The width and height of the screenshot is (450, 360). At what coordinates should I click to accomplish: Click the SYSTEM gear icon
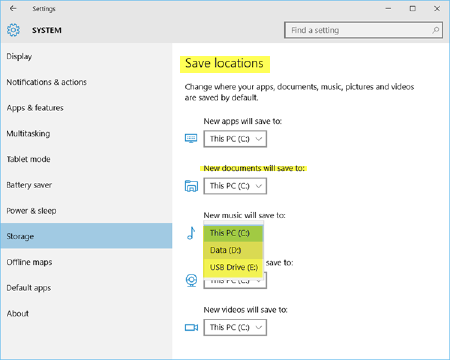click(13, 30)
